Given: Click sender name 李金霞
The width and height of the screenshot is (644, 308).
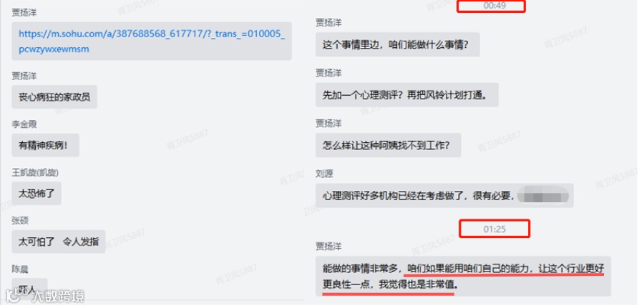Looking at the screenshot, I should [24, 125].
